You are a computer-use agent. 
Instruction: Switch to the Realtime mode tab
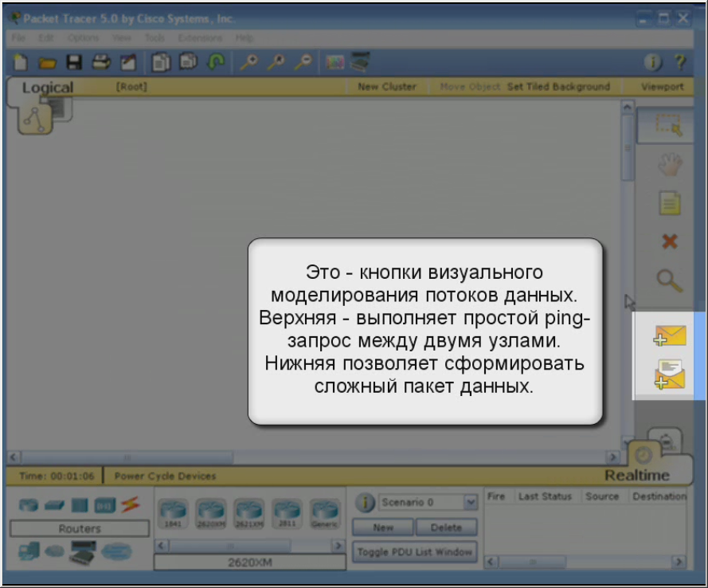(x=636, y=475)
